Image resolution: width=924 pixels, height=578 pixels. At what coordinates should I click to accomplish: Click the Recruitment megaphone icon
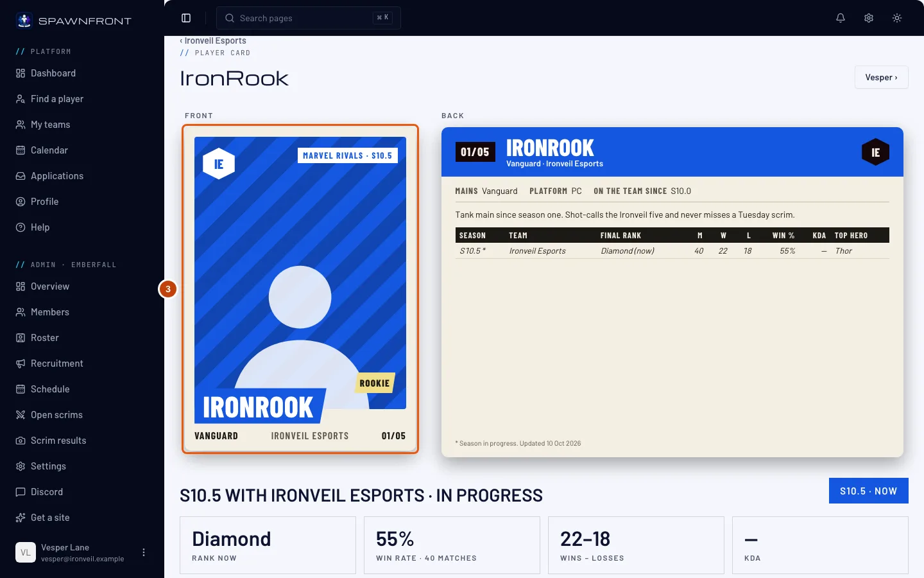pos(21,363)
